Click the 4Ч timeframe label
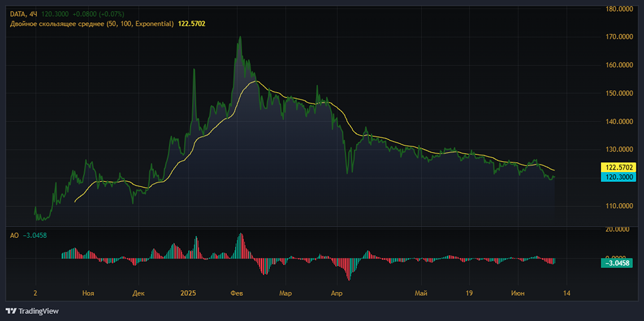The width and height of the screenshot is (644, 321). point(32,14)
